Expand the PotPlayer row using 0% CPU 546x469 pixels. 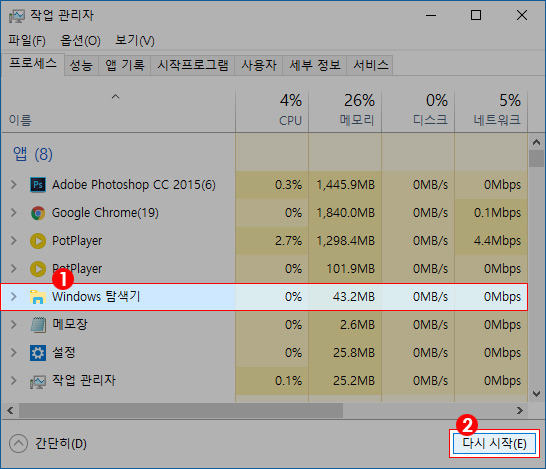(x=13, y=269)
